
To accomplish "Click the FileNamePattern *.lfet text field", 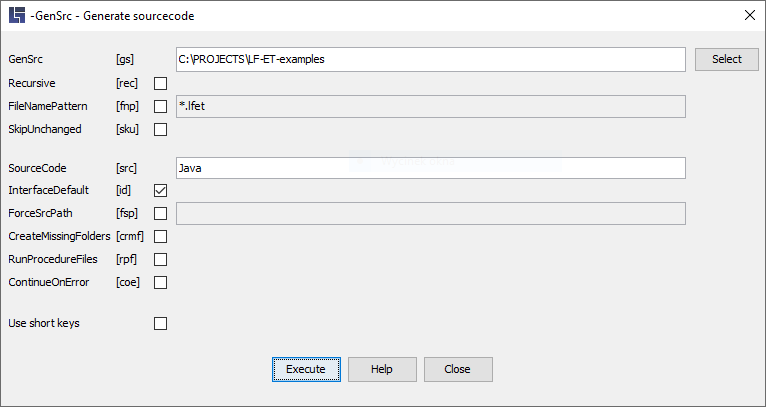I will pos(431,107).
